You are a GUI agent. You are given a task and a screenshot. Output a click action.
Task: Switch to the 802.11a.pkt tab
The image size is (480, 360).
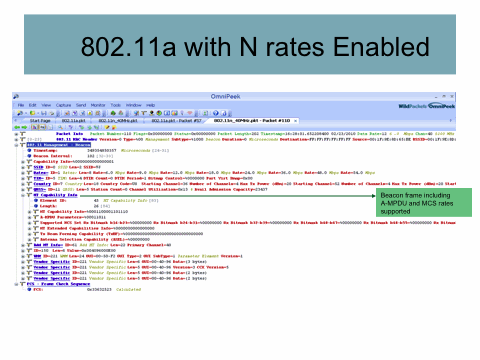tap(74, 120)
